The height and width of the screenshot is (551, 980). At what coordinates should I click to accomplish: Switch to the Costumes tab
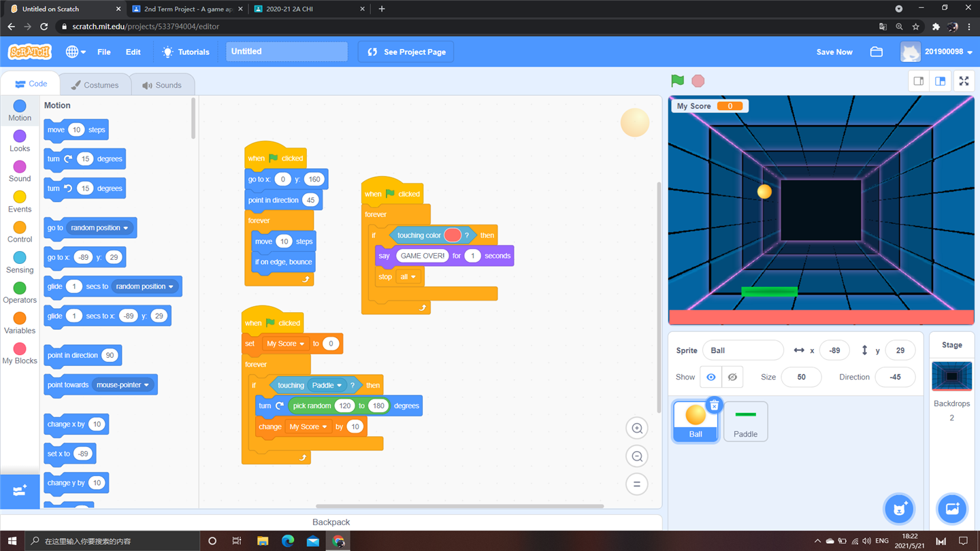pyautogui.click(x=95, y=85)
